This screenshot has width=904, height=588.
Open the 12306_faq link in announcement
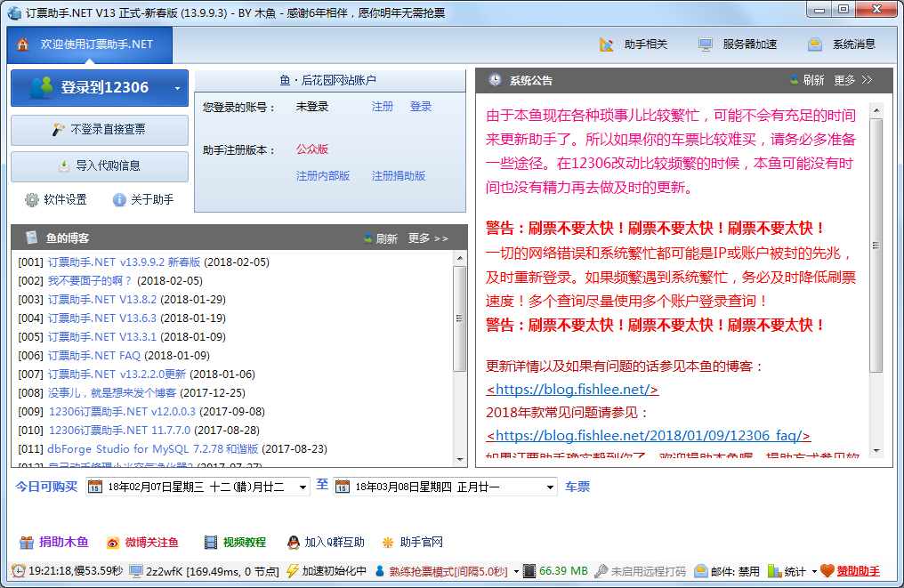(648, 436)
